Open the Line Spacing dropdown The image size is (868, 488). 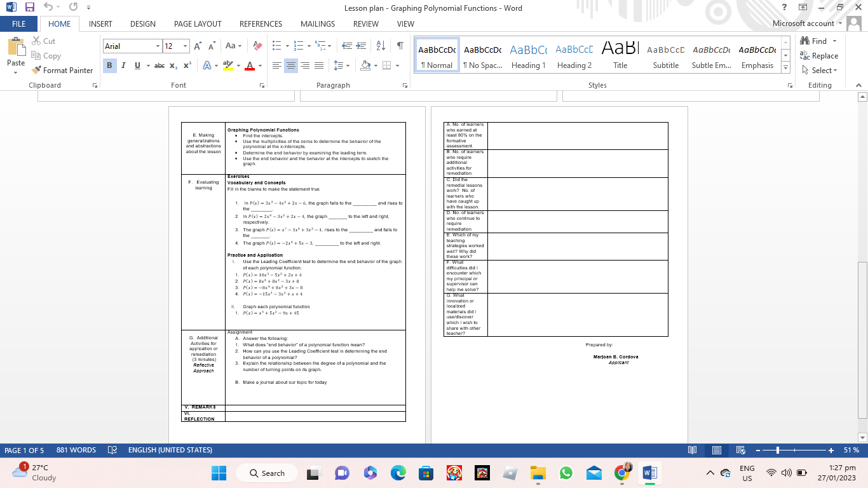341,65
